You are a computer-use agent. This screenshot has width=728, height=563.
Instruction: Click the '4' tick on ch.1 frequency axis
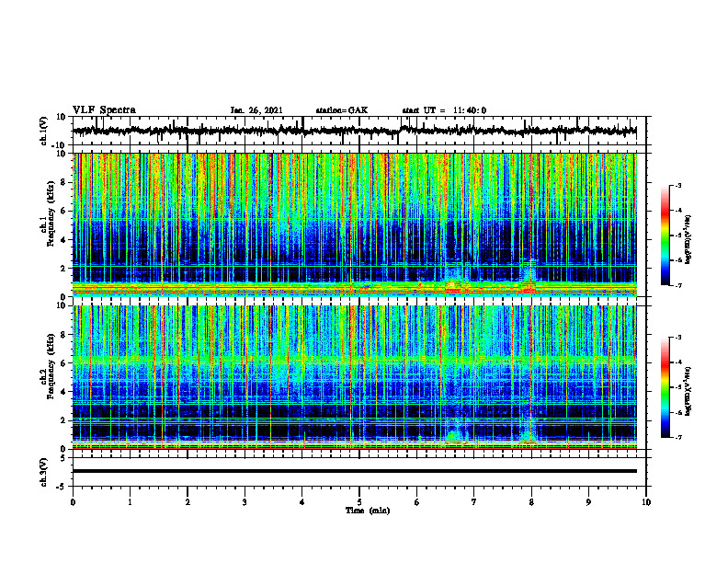[x=63, y=240]
